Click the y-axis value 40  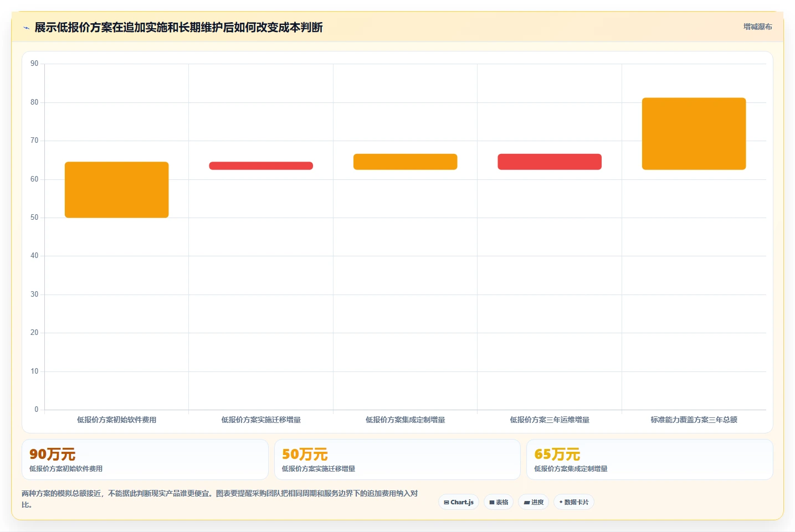pos(34,256)
